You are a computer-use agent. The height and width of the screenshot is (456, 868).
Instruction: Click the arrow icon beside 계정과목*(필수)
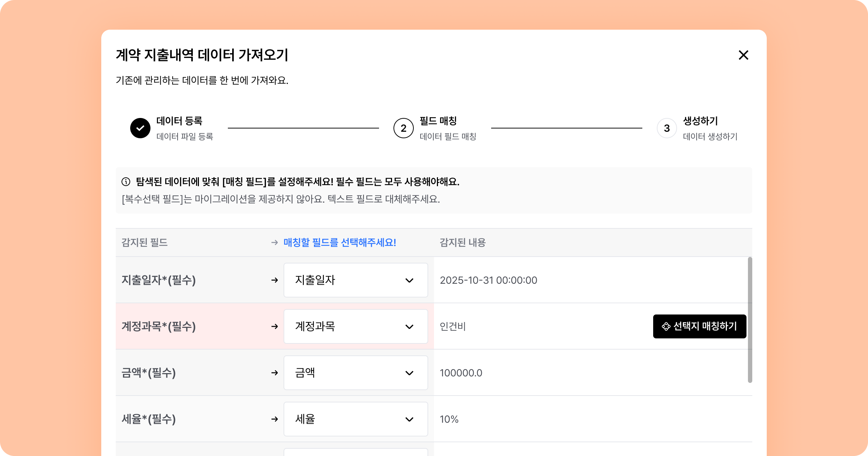(275, 326)
